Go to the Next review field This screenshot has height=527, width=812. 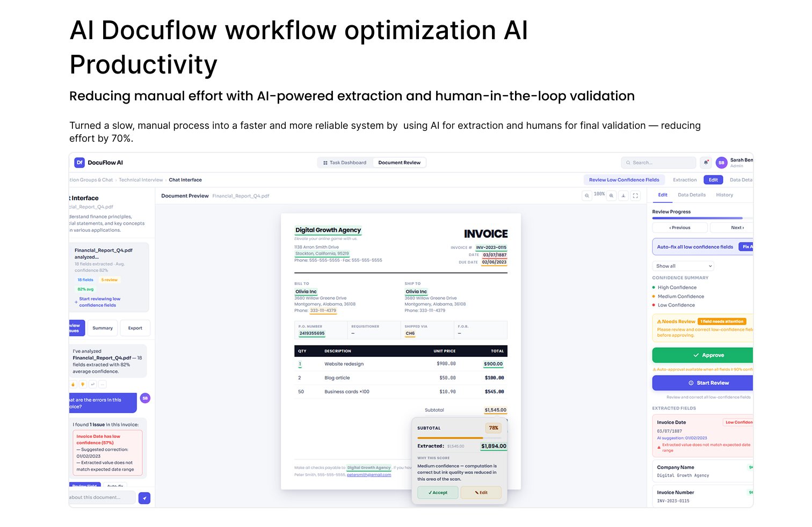pos(733,228)
